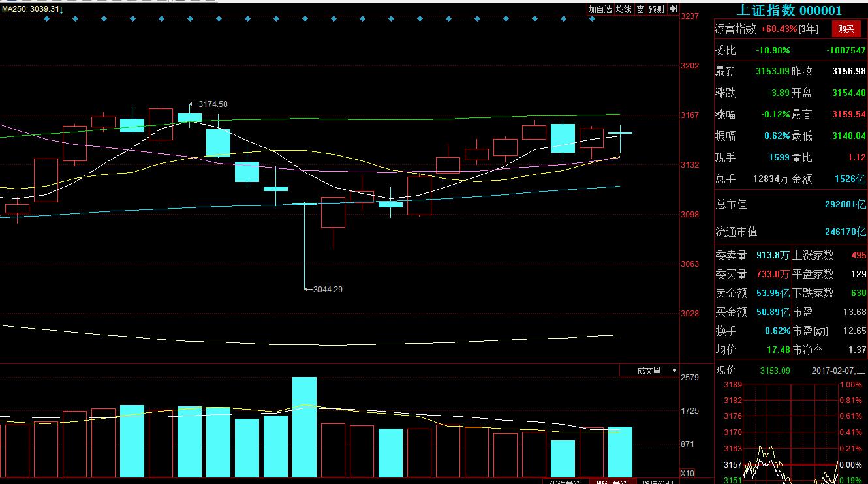This screenshot has width=868, height=484.
Task: Click the 委卖量 value 913.8万
Action: [x=773, y=255]
